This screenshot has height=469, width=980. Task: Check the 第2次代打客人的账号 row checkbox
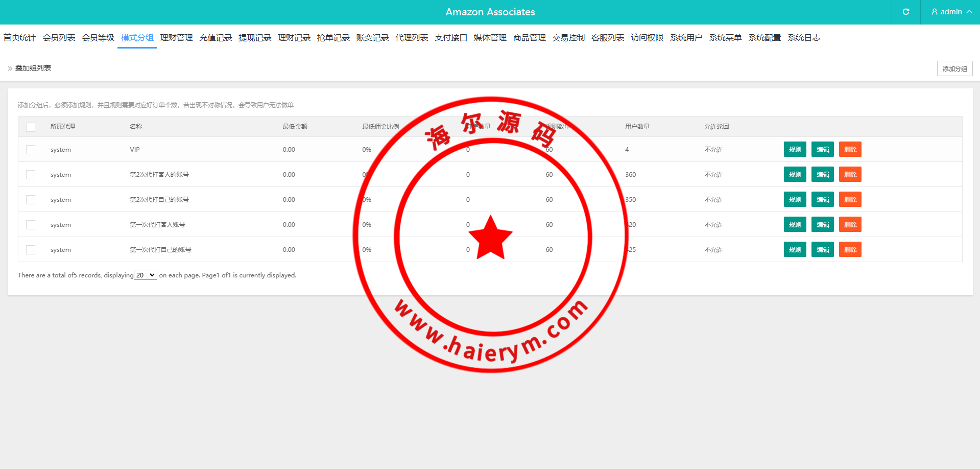coord(31,175)
